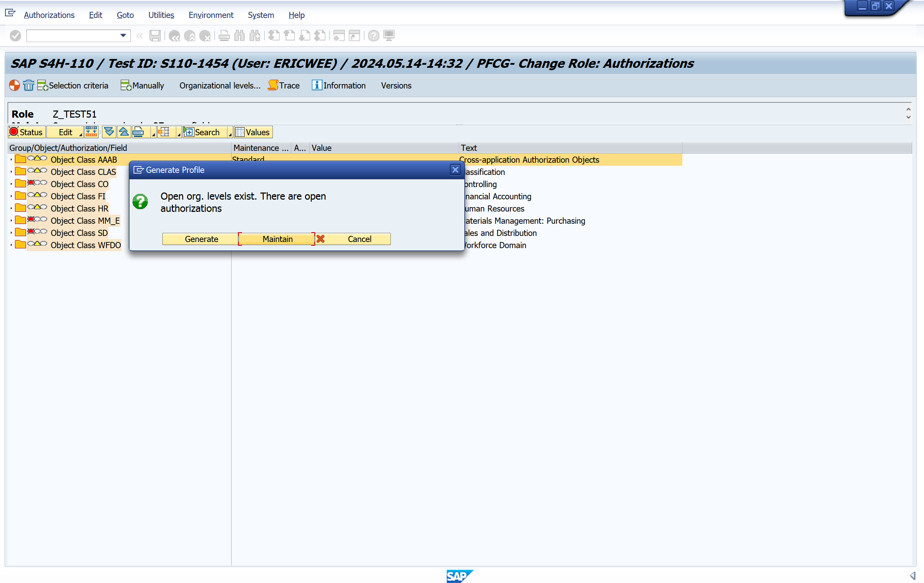
Task: Expand the Object Class CLAS tree node
Action: (x=11, y=172)
